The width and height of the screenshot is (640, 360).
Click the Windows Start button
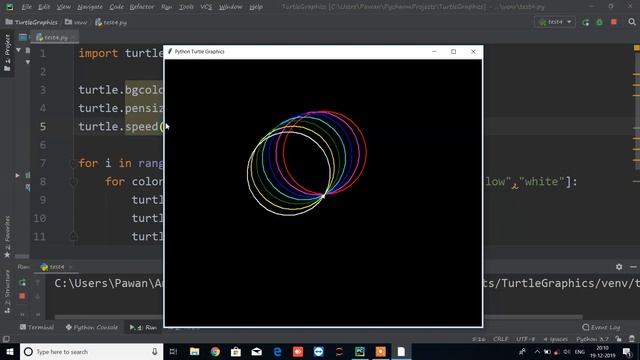click(10, 351)
